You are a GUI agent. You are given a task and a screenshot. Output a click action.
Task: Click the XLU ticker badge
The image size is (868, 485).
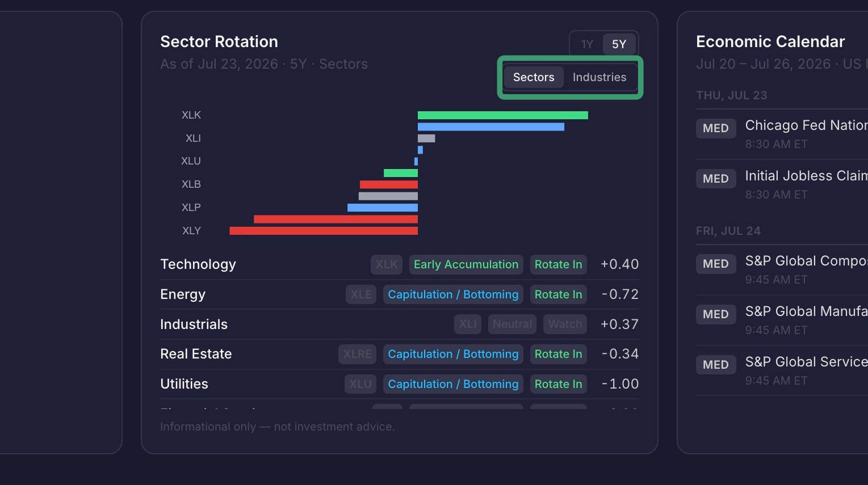point(360,384)
